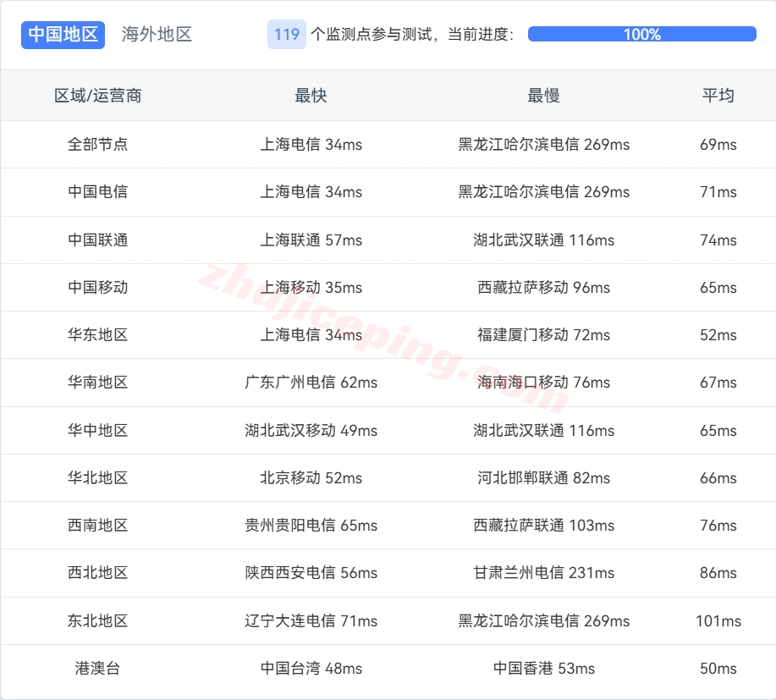Click the 71ms average value
Viewport: 776px width, 700px height.
[718, 192]
